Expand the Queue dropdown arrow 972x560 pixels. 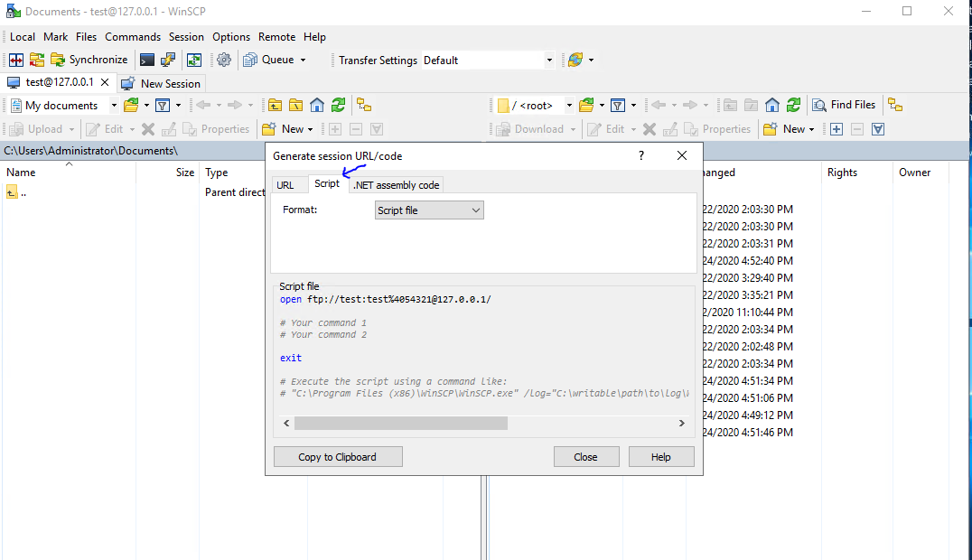coord(304,61)
